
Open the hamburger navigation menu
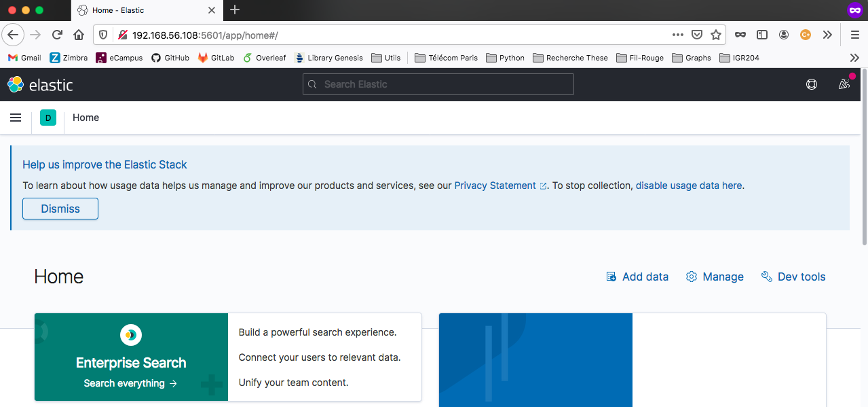[x=16, y=118]
